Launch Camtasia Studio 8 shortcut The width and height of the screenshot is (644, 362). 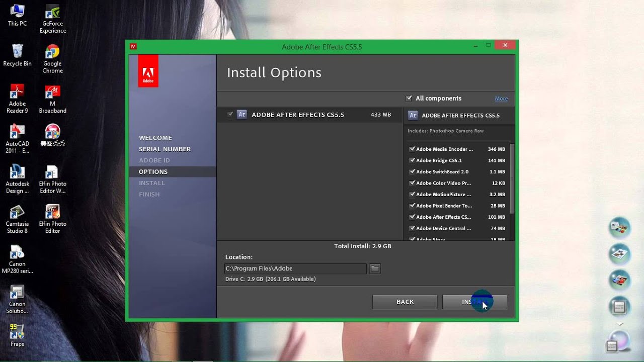(x=17, y=219)
